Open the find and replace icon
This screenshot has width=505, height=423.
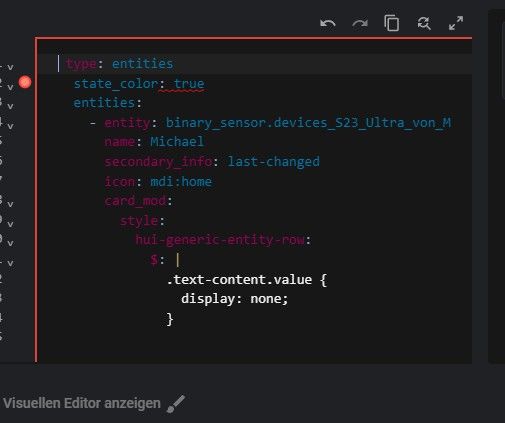(424, 24)
